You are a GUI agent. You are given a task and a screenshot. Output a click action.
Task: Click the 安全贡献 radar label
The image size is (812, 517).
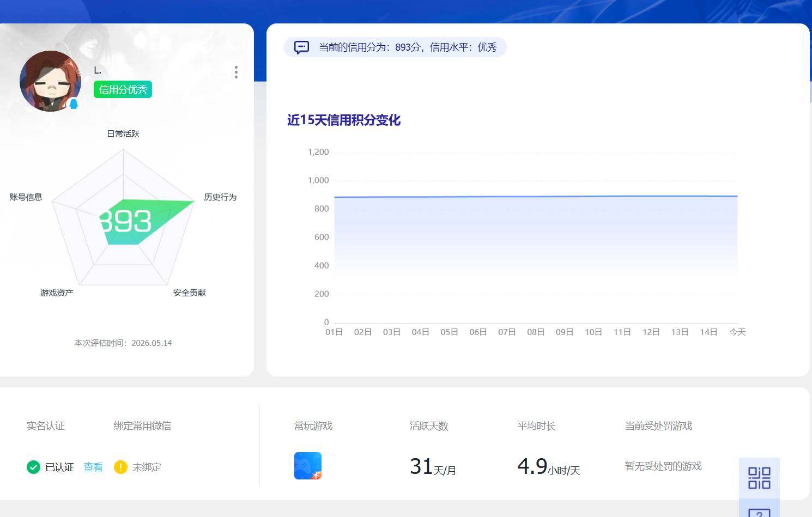coord(190,293)
